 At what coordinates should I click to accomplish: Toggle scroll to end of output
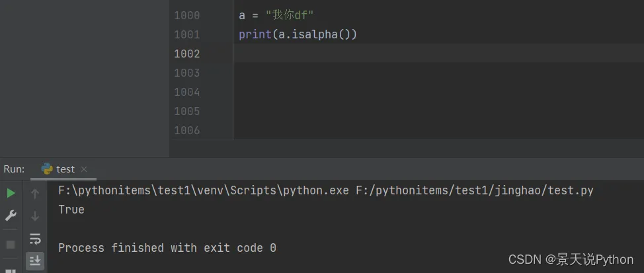click(x=35, y=260)
